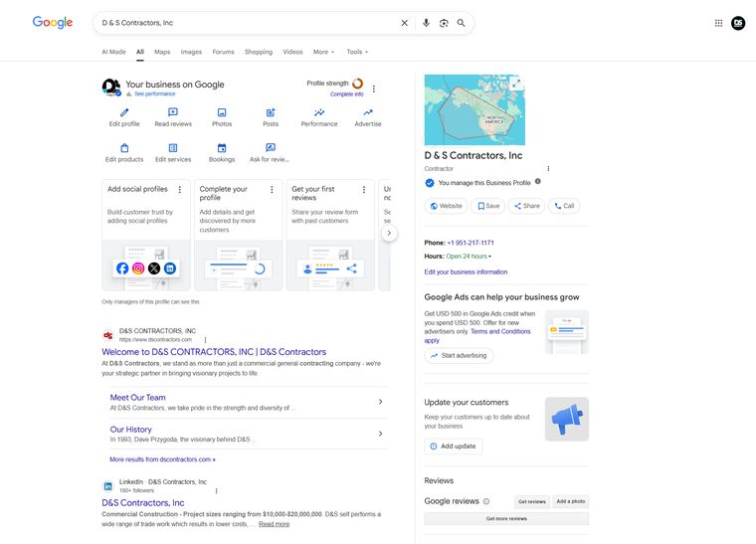The width and height of the screenshot is (756, 544).
Task: Open Complete info link
Action: tap(346, 94)
